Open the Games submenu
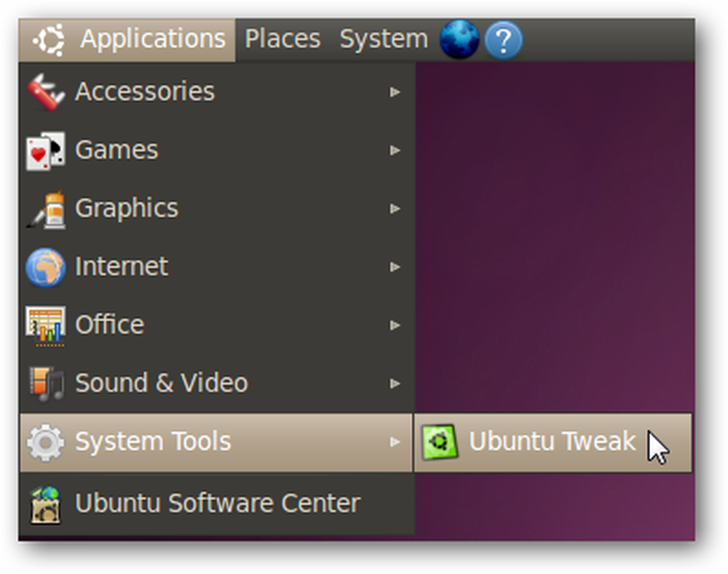Screen dimensions: 728x574 pyautogui.click(x=216, y=151)
